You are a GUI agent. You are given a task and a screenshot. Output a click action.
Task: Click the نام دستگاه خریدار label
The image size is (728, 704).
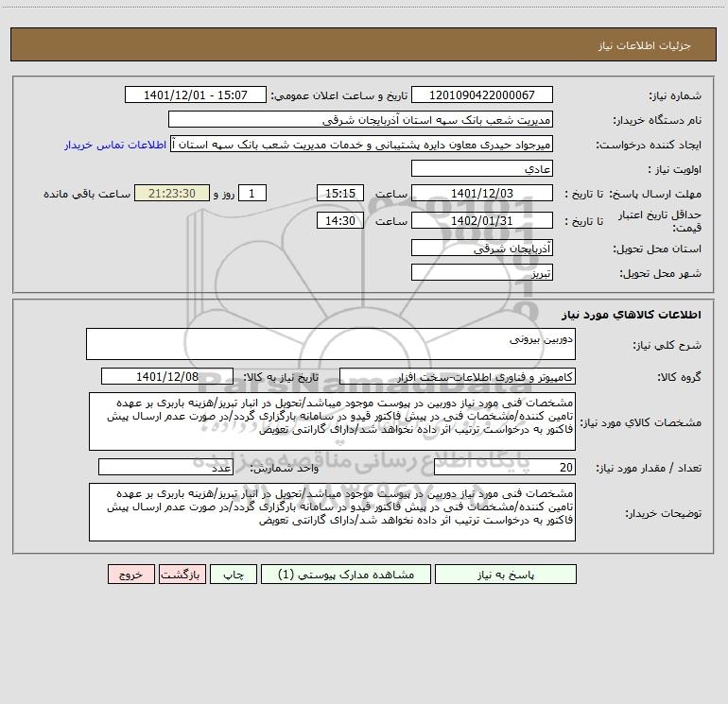(657, 120)
